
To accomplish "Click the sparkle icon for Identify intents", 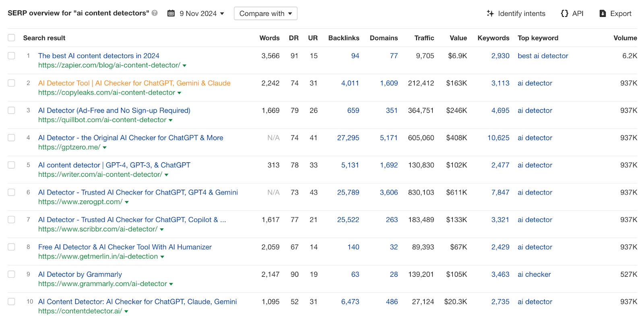I will [490, 13].
